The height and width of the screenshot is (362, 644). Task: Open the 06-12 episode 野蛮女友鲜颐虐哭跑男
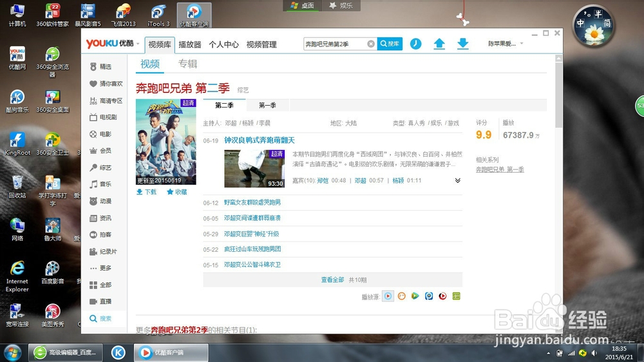(x=252, y=202)
